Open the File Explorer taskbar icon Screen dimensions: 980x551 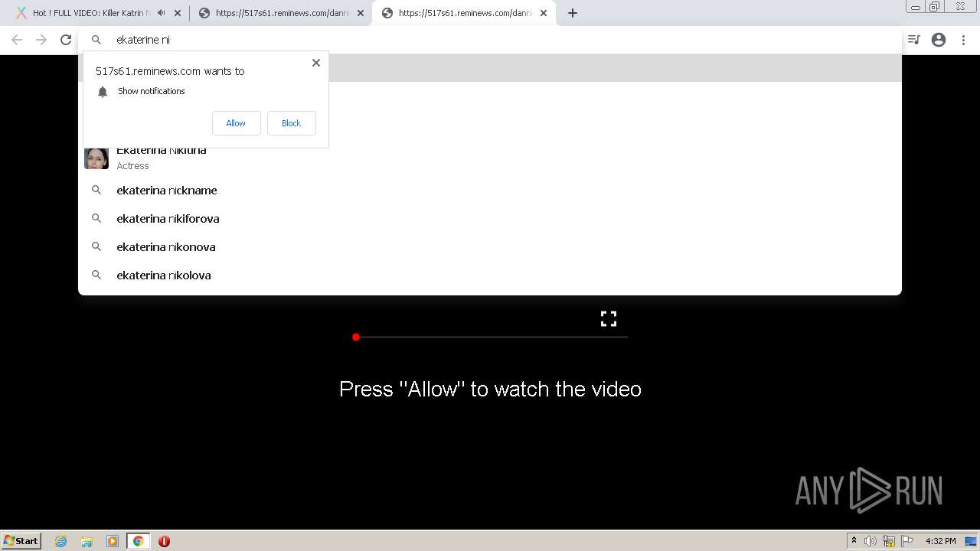(87, 541)
